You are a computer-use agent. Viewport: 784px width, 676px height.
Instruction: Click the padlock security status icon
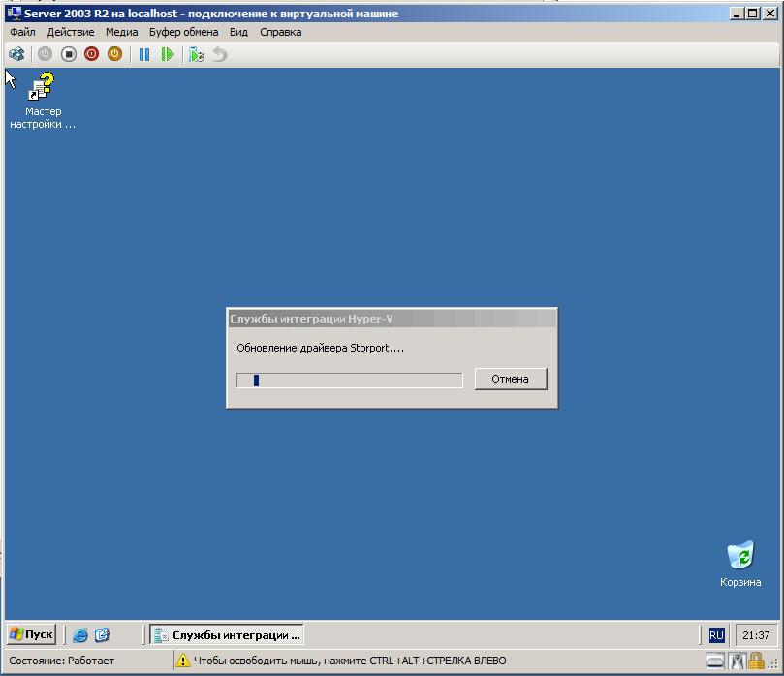[756, 661]
